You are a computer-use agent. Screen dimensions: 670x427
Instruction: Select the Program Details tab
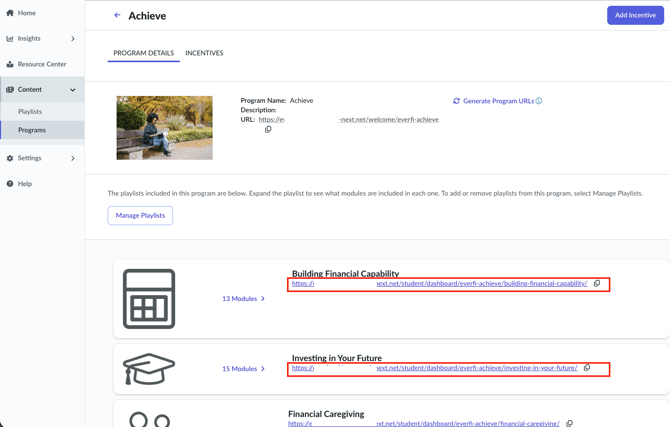[x=144, y=53]
